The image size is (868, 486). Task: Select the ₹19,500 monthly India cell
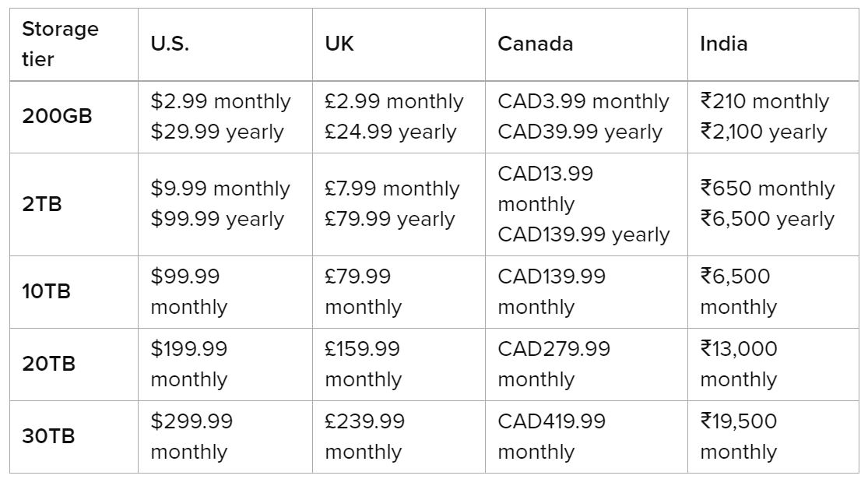tap(738, 436)
